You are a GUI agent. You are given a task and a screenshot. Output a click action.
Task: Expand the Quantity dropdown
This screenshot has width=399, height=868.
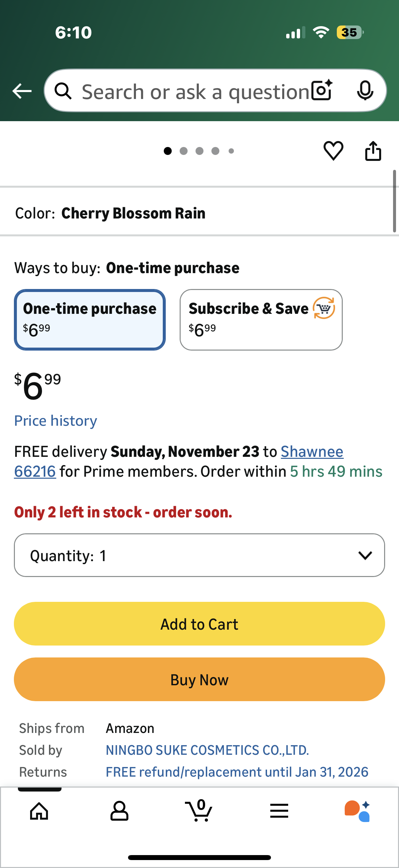pos(199,555)
